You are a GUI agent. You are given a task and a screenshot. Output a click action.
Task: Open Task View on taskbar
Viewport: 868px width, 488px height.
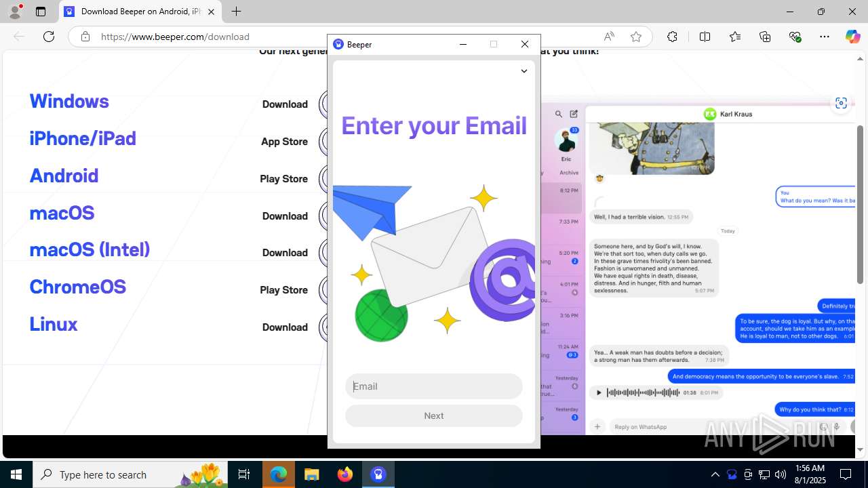pos(244,474)
